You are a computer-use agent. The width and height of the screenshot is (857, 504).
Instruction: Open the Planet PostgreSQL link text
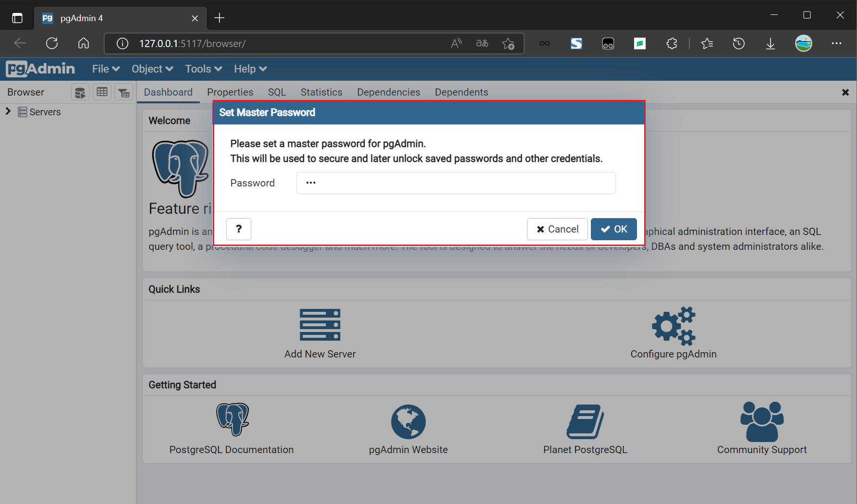pyautogui.click(x=585, y=450)
